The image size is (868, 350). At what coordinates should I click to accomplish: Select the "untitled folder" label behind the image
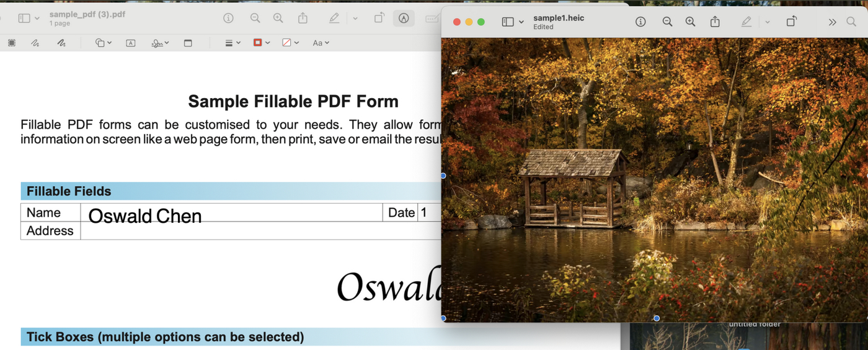[x=755, y=324]
